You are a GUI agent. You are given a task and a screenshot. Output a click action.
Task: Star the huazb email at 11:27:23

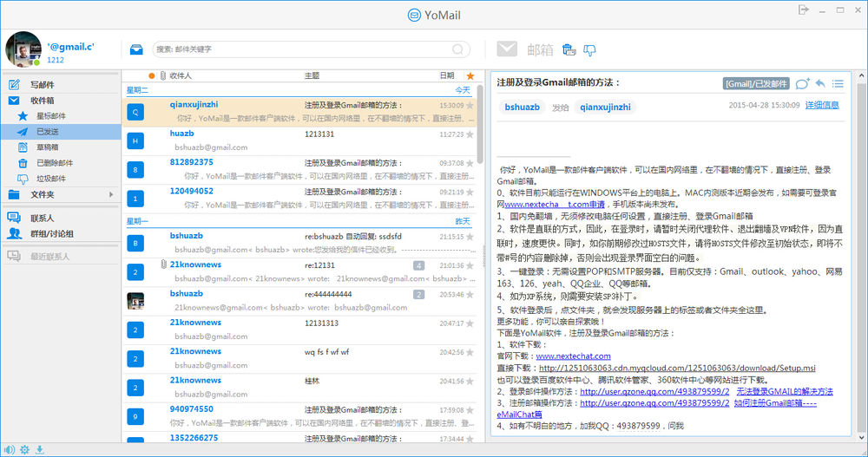click(x=470, y=134)
